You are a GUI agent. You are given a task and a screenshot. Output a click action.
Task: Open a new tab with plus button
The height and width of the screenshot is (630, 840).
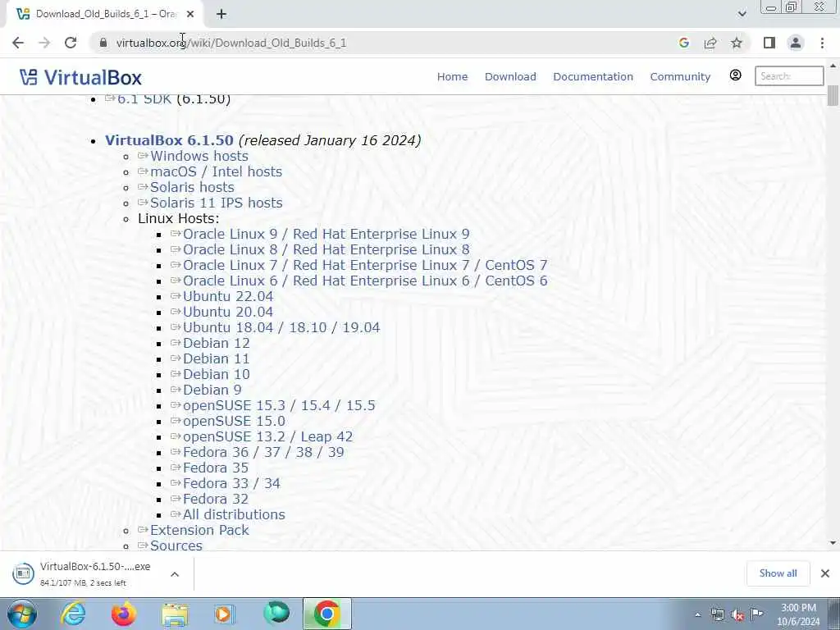coord(221,15)
